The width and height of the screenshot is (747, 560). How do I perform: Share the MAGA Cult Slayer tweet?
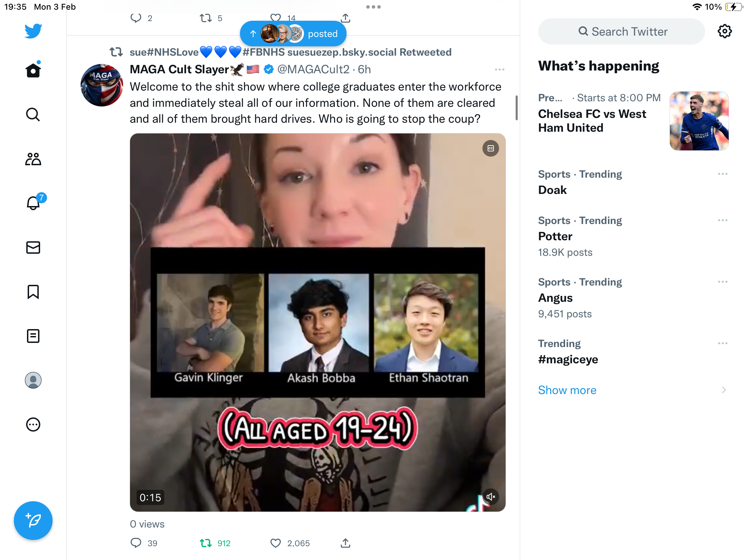coord(345,543)
